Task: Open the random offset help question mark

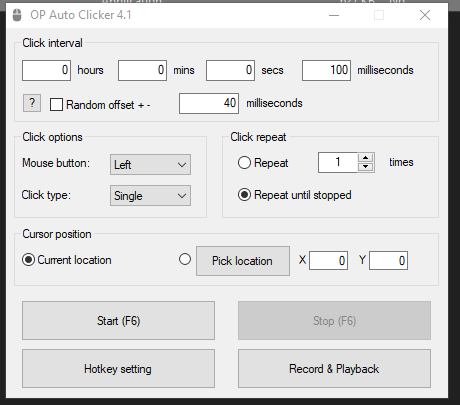Action: pos(32,103)
